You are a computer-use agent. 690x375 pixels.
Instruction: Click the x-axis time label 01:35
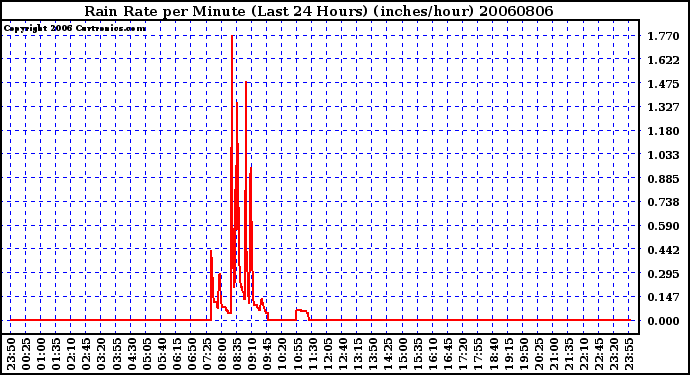(x=56, y=354)
